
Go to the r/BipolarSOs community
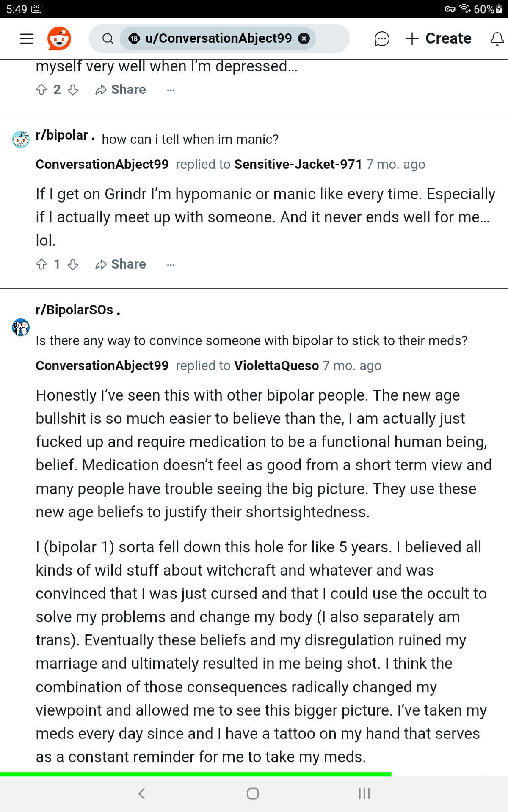tap(75, 310)
